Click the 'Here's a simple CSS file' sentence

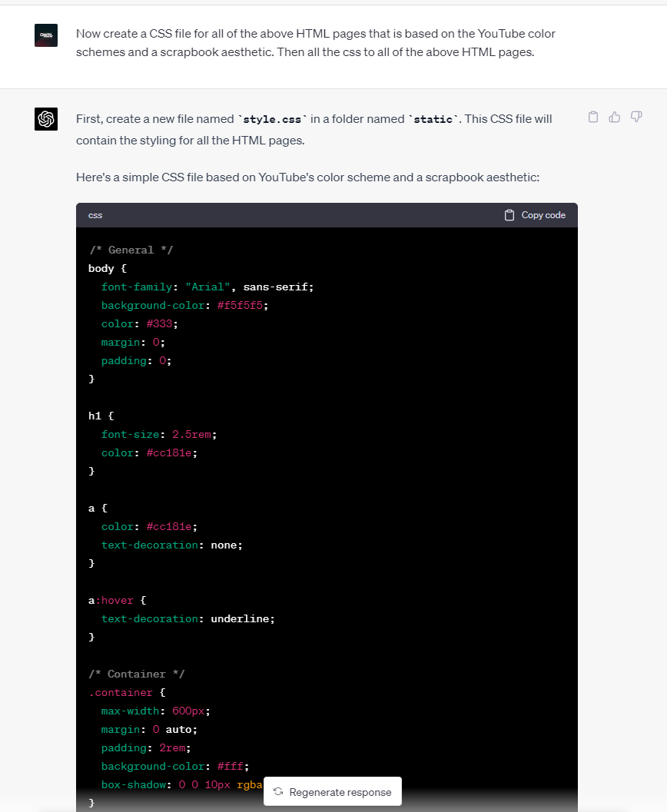[307, 177]
